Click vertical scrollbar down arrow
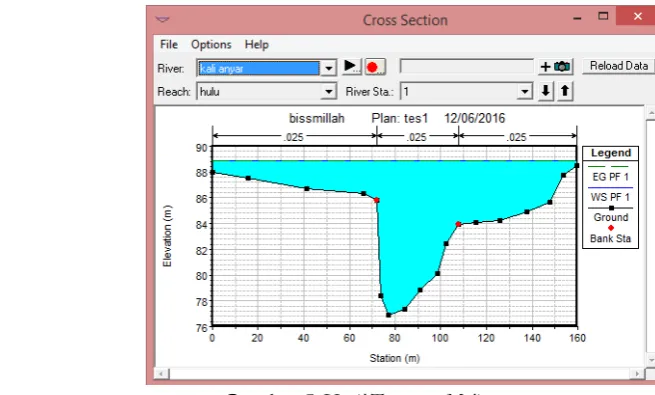 651,360
